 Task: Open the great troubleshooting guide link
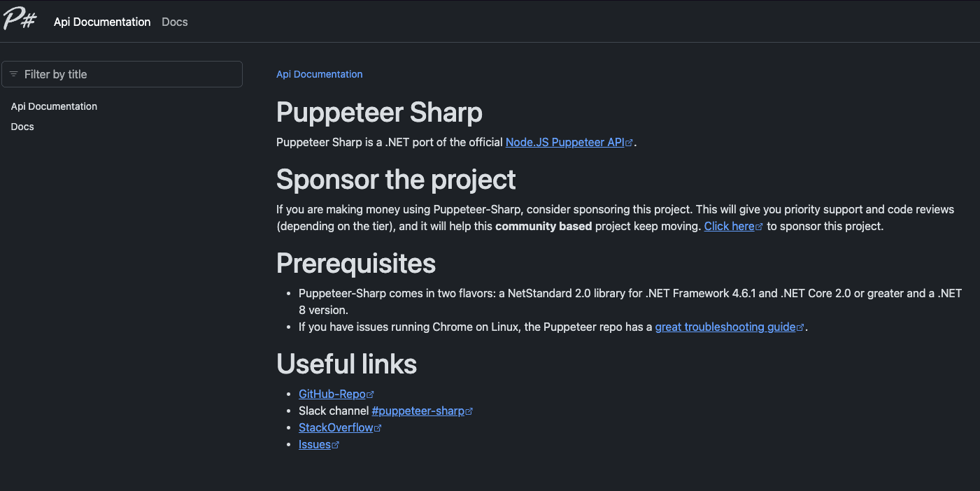coord(724,326)
